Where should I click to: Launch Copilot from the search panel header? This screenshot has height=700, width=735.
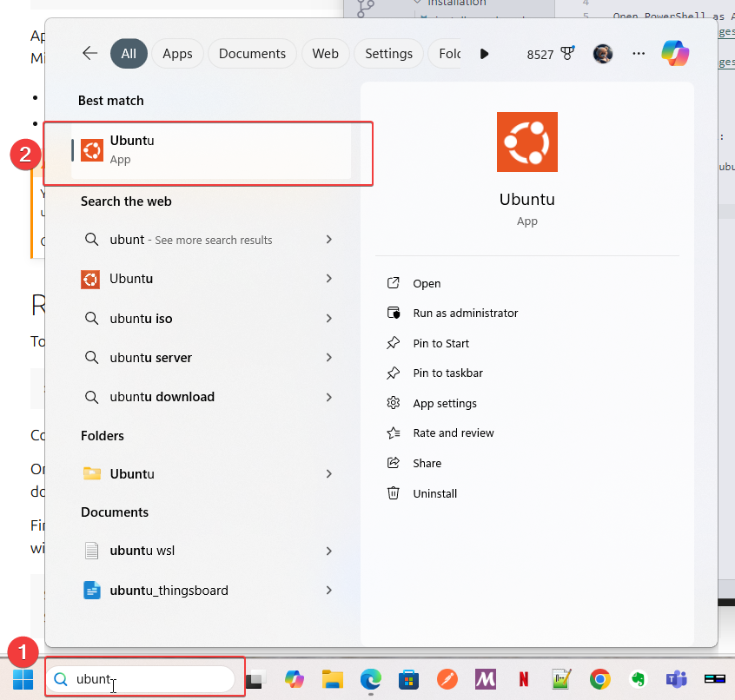(x=675, y=53)
